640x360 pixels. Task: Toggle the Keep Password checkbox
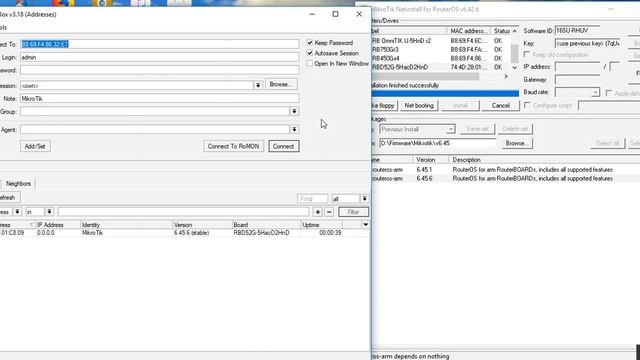(310, 42)
